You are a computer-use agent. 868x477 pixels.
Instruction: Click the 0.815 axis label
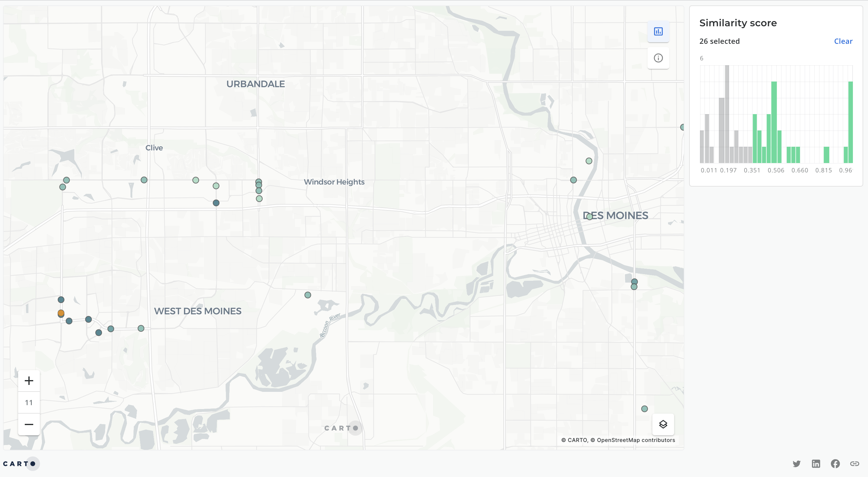823,171
